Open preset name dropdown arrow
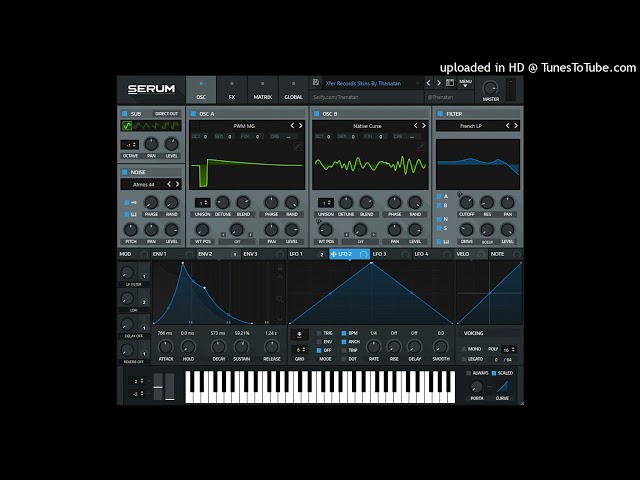640x480 pixels. pos(418,84)
